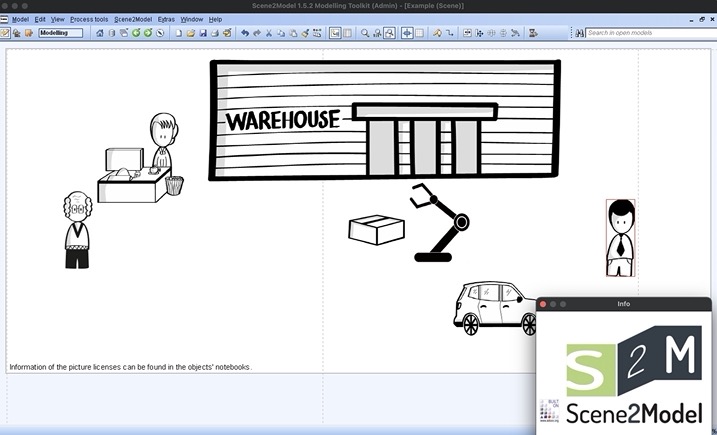
Task: Click the yellow arrow edit icon
Action: 437,33
